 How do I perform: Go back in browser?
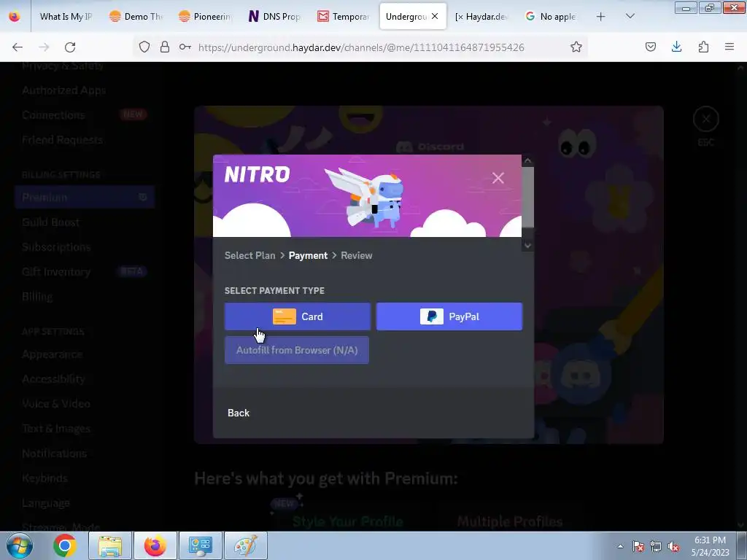(x=18, y=47)
